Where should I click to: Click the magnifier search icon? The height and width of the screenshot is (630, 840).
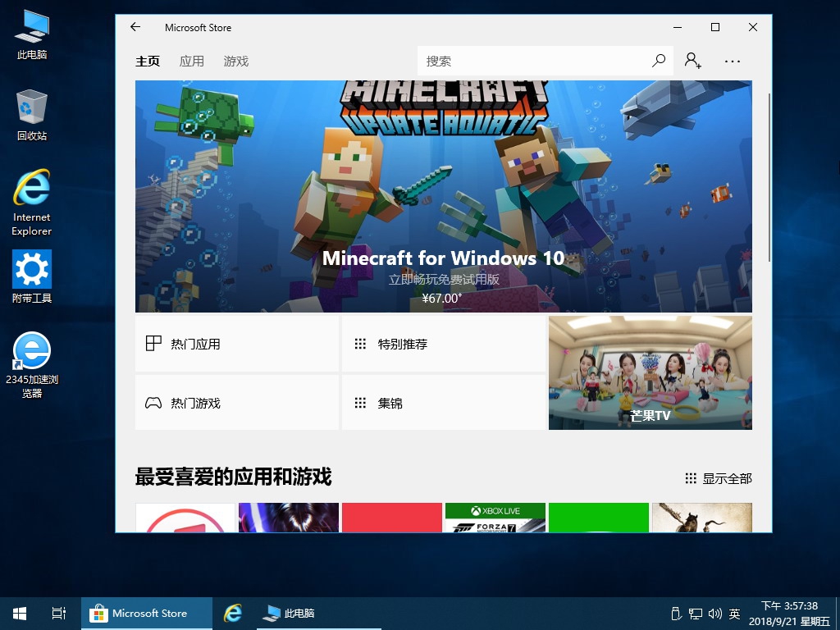click(x=659, y=61)
